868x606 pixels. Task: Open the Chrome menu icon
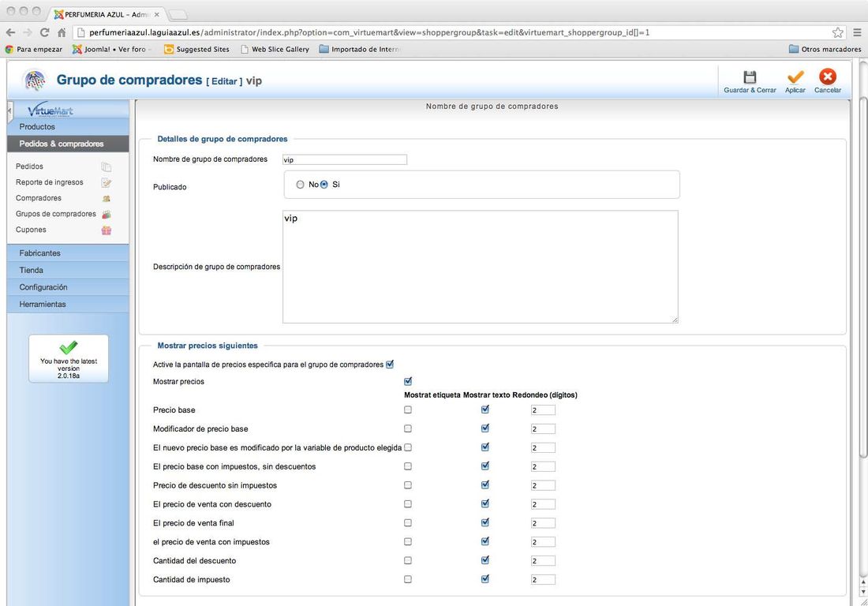click(x=857, y=32)
